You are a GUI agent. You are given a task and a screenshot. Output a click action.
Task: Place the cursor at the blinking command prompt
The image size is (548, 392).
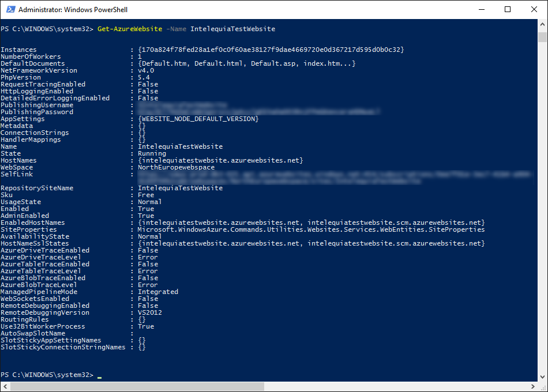pos(98,375)
